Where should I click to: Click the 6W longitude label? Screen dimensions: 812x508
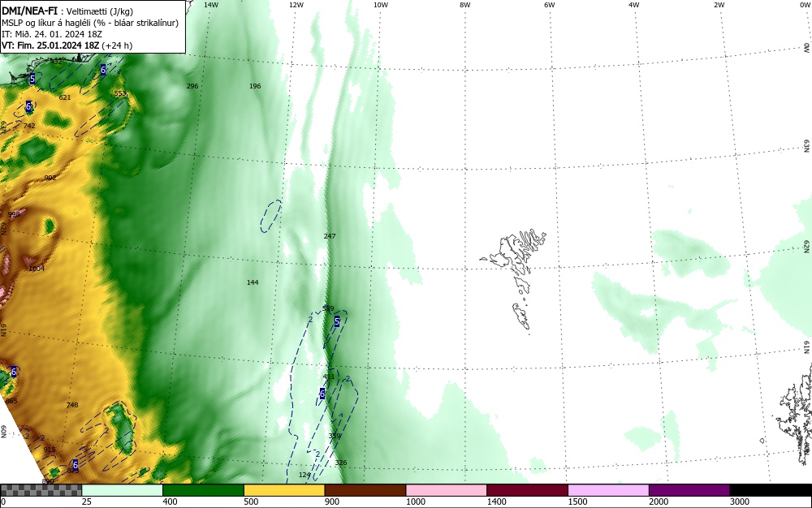[x=550, y=5]
